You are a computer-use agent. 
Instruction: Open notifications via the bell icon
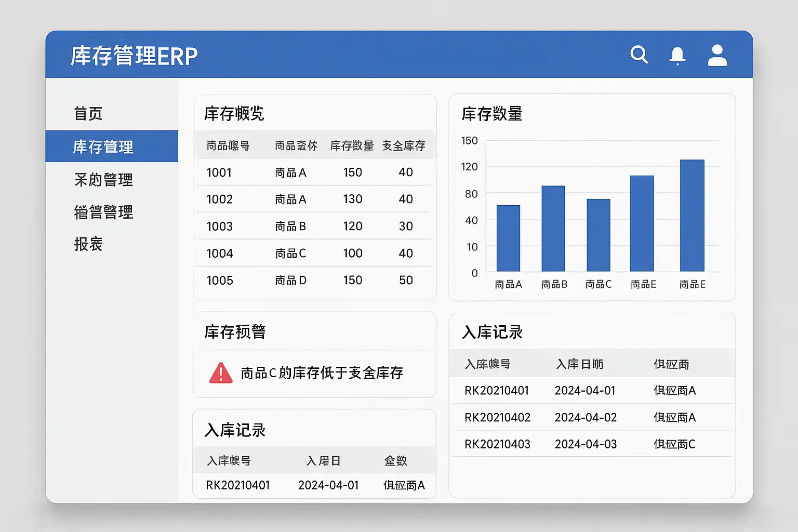click(677, 55)
